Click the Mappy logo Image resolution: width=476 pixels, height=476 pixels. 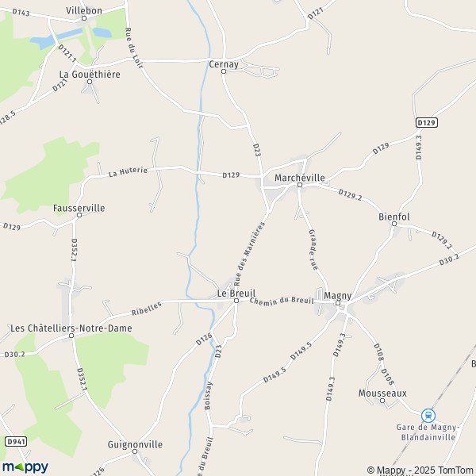(x=25, y=466)
